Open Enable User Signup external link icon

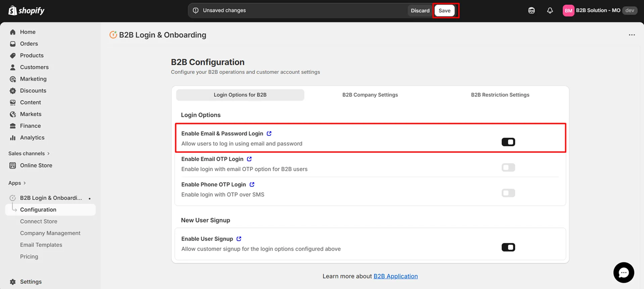point(239,239)
